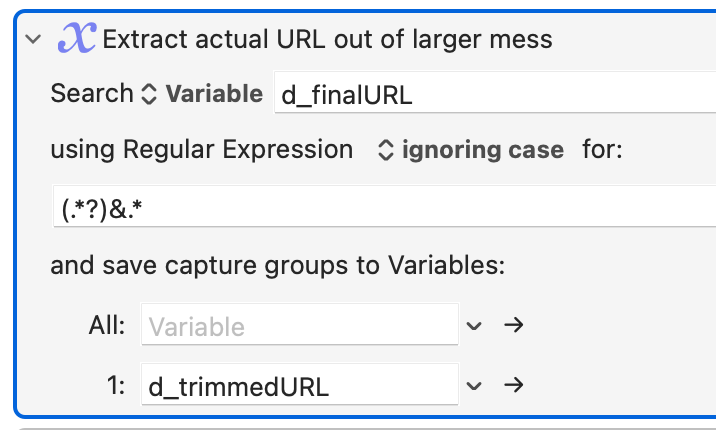Open the popup arrows before ignoring case
Image resolution: width=716 pixels, height=430 pixels.
coord(386,150)
